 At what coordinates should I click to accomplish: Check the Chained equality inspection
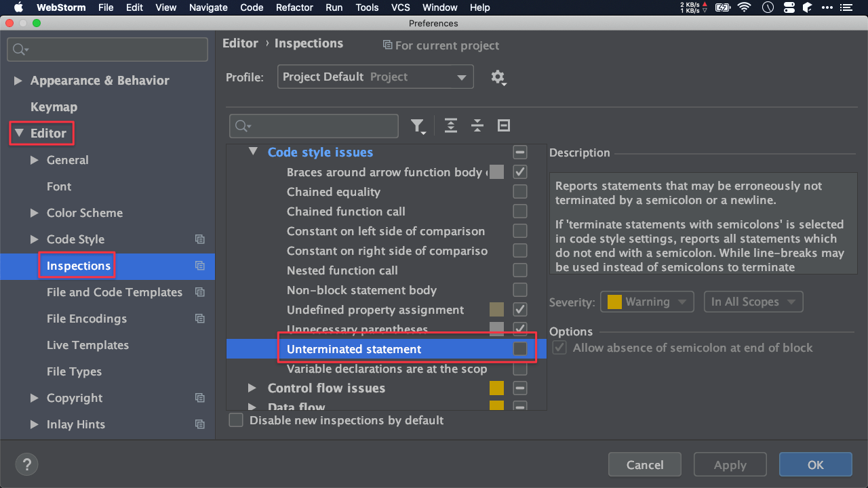point(520,192)
